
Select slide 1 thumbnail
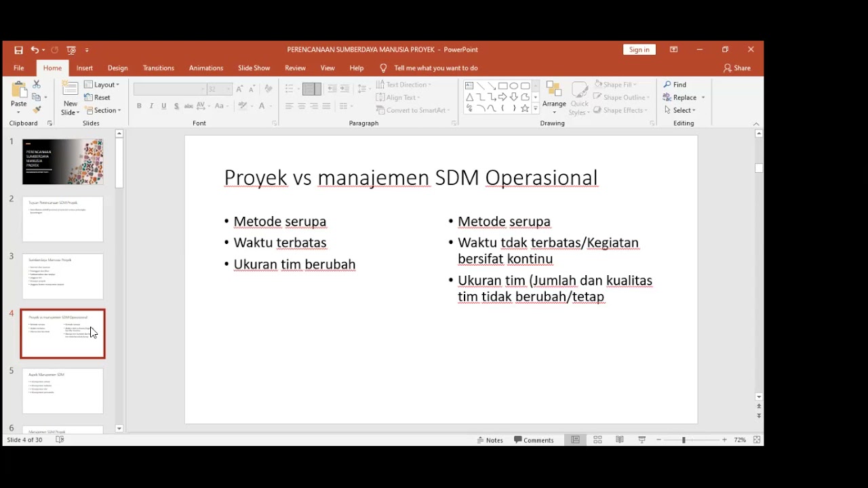pos(63,162)
